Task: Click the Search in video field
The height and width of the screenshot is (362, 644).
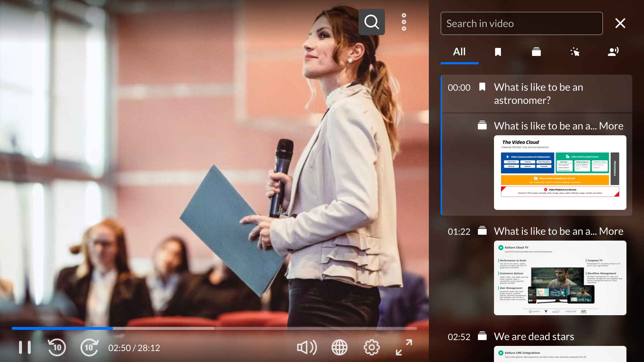Action: [521, 23]
